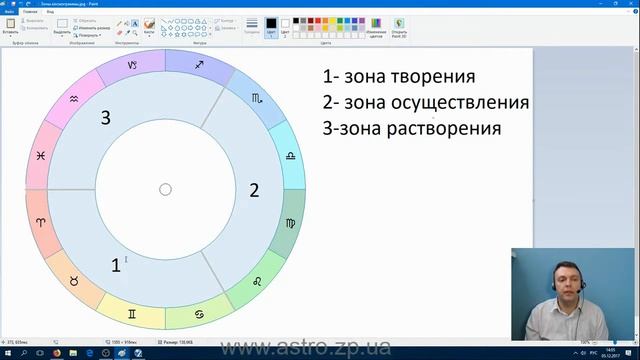Click the Paste clipboard icon
The image size is (640, 360).
[x=10, y=23]
